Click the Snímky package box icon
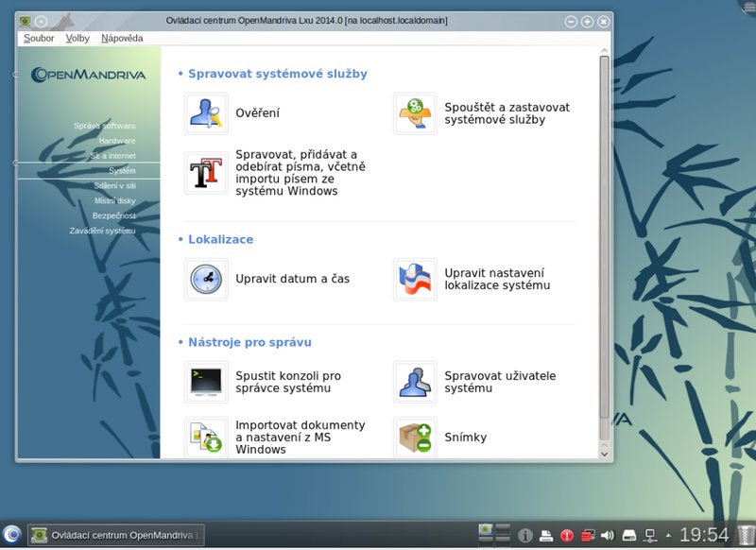Viewport: 756px width, 550px height. click(x=415, y=438)
